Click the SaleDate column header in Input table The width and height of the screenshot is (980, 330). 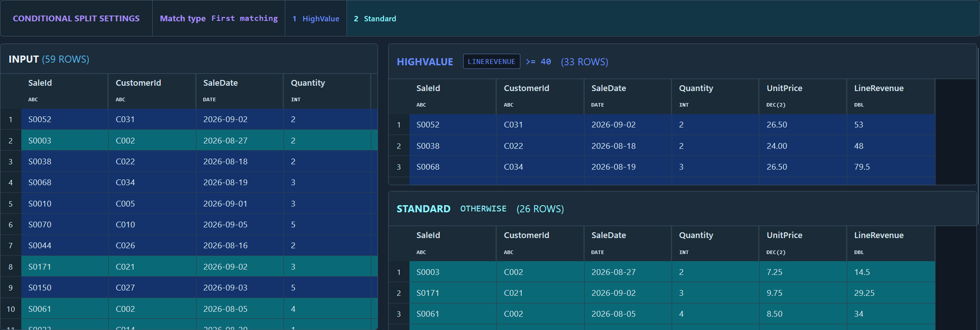point(240,91)
